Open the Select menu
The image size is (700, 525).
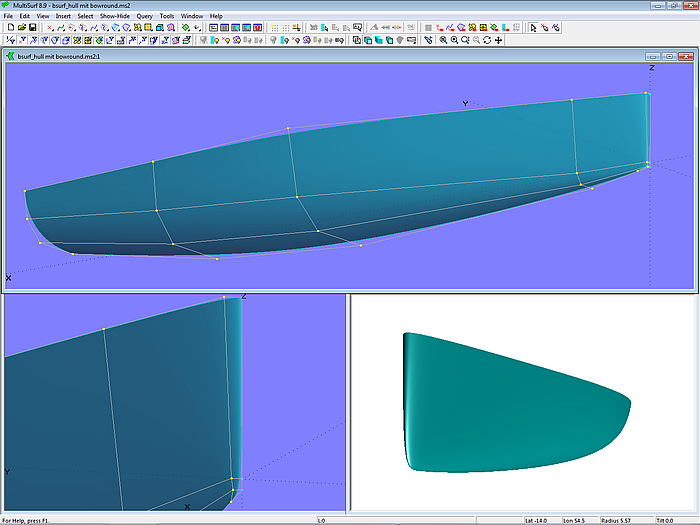point(86,16)
